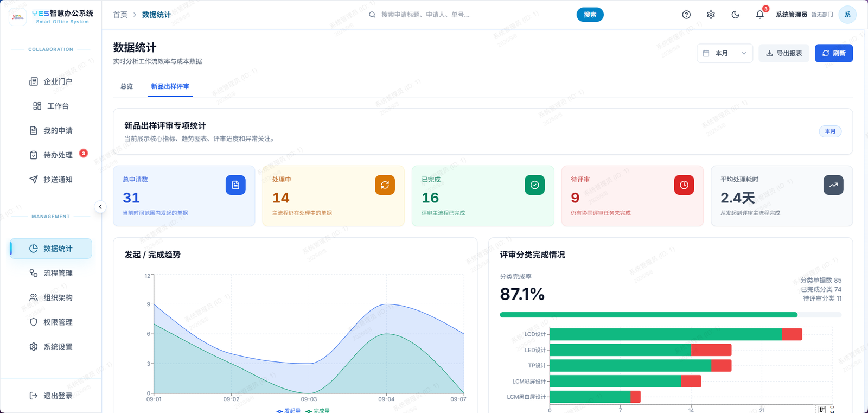Open 组织架构 in the sidebar
This screenshot has width=868, height=413.
pos(50,297)
